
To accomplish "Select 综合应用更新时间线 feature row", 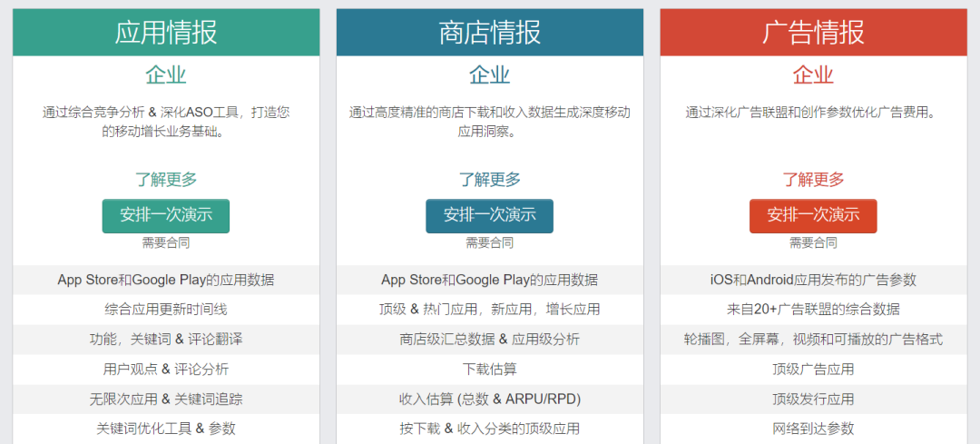I will click(166, 310).
